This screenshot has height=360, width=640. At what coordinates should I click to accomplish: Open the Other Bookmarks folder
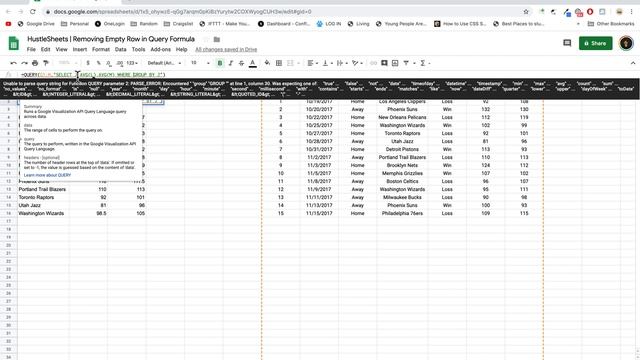611,24
